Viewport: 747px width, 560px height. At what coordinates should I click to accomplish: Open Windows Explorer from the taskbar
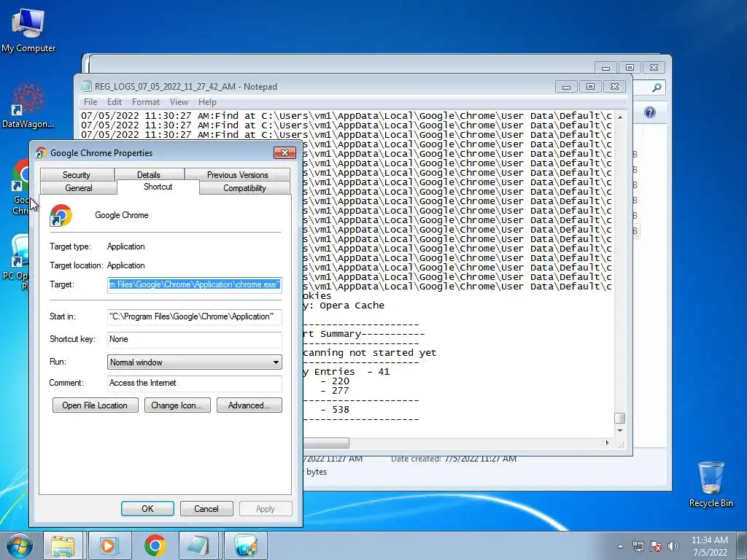click(x=63, y=545)
